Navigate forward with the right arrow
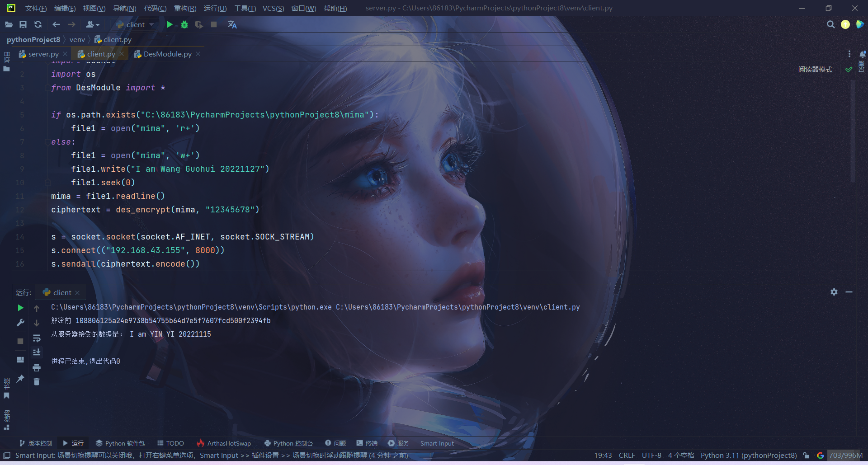Screen dimensions: 868x465 pyautogui.click(x=71, y=24)
